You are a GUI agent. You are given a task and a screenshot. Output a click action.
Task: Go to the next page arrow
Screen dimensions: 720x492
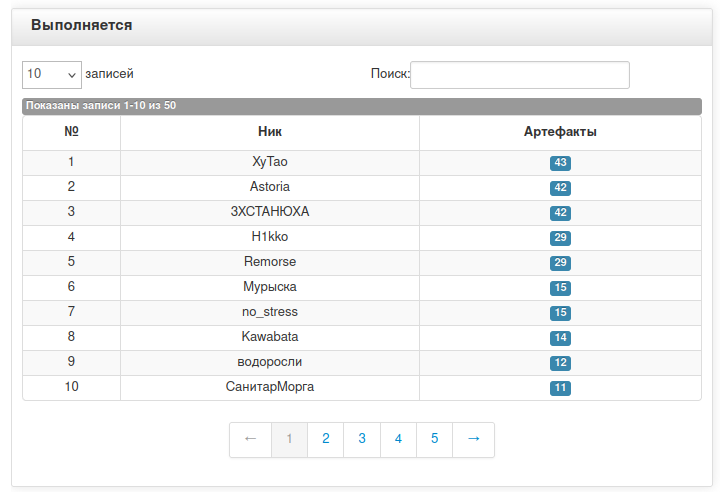click(473, 440)
